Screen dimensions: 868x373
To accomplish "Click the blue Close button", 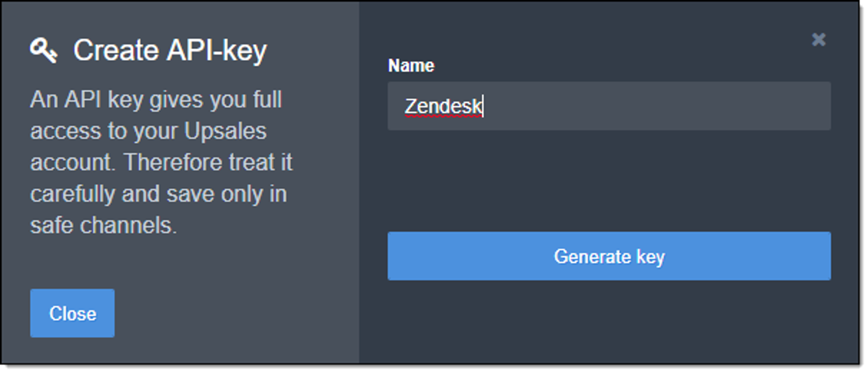I will 72,313.
